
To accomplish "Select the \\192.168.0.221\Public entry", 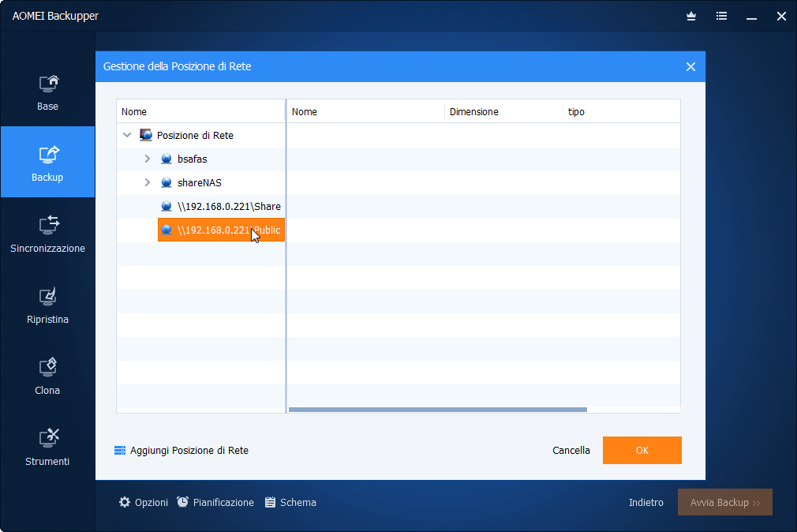I will coord(221,230).
